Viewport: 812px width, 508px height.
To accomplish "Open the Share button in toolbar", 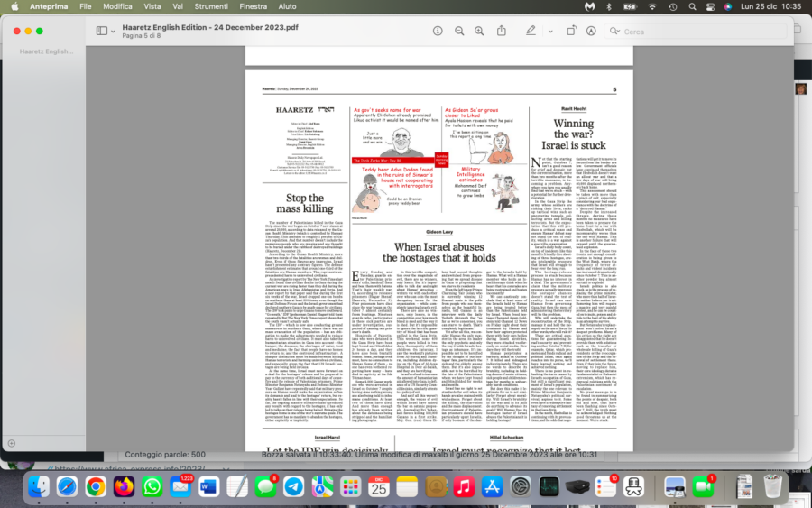I will tap(502, 31).
